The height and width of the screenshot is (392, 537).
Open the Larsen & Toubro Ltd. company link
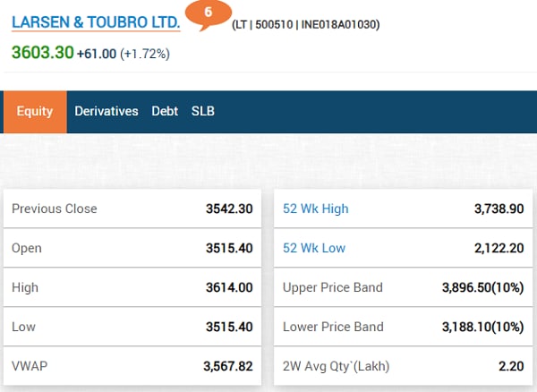(96, 22)
